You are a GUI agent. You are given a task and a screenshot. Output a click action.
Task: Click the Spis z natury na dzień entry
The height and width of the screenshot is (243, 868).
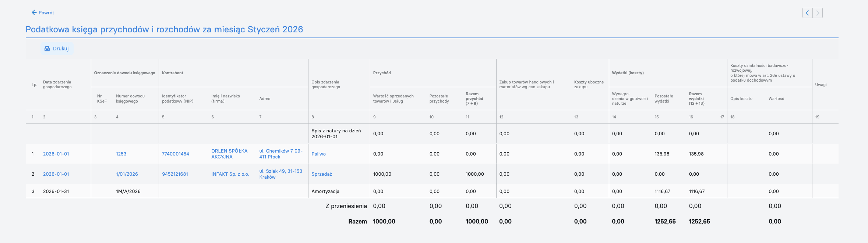(x=336, y=133)
